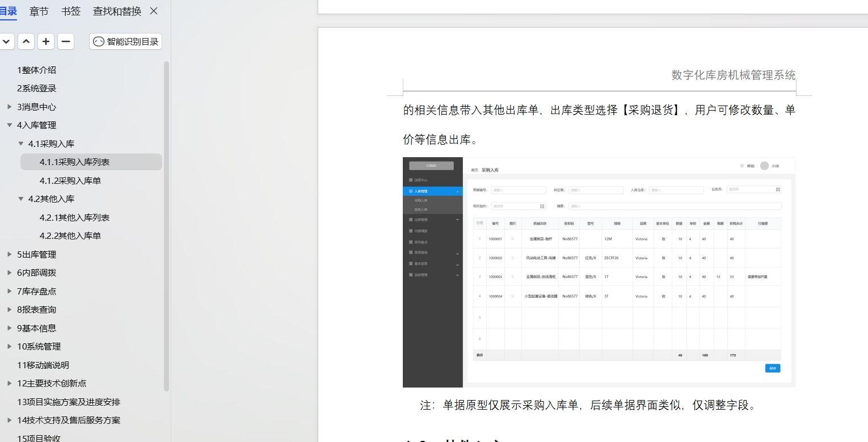Collapse the 4入库管理 section arrow
Screen dimensions: 868x442
tap(9, 125)
